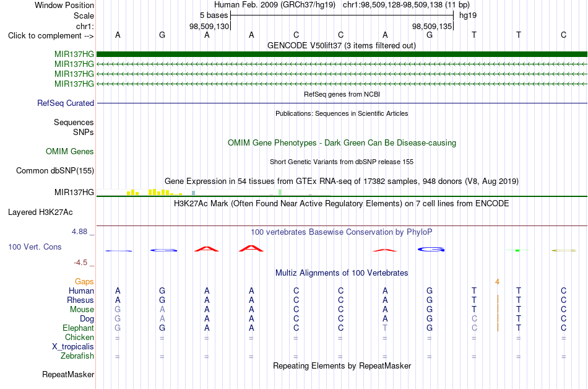Click the 'Short Genetic Variants from dbSNP' title
Image resolution: width=588 pixels, height=389 pixels.
click(x=342, y=162)
